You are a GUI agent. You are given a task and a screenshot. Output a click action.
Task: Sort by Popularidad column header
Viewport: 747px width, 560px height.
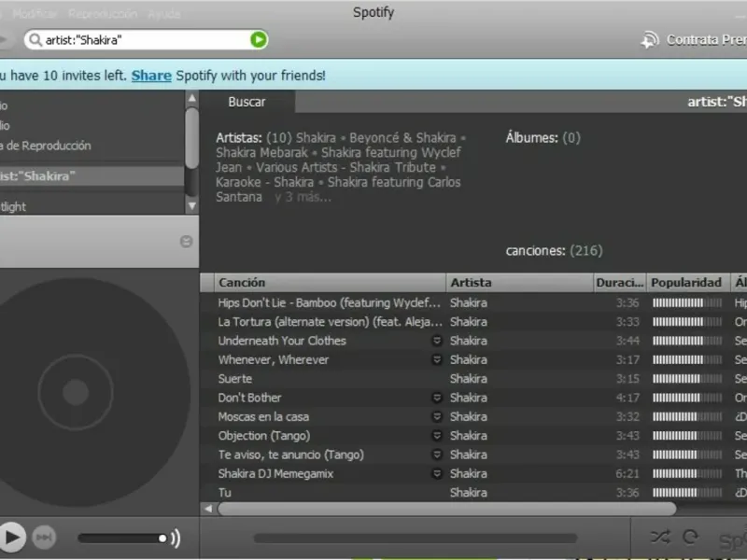pos(688,283)
